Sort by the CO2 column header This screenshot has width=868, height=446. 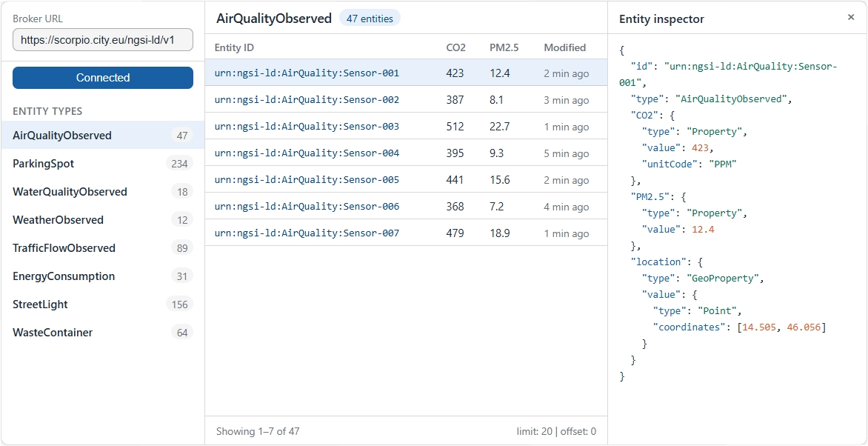point(455,47)
